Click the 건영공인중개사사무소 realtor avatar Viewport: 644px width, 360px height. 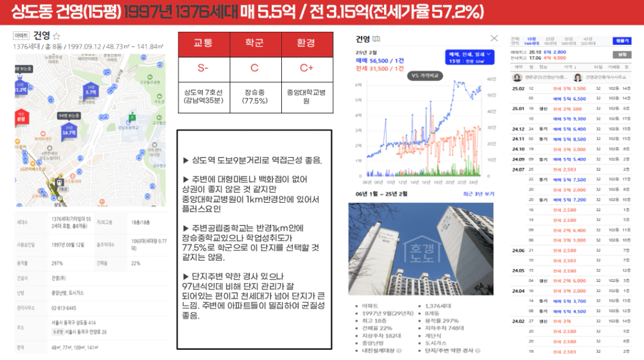578,77
